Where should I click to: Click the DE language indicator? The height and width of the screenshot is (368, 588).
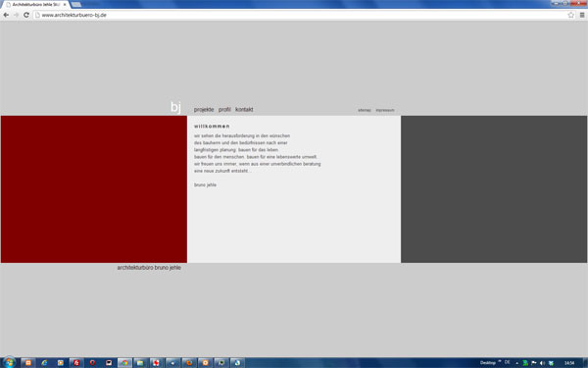tap(508, 362)
